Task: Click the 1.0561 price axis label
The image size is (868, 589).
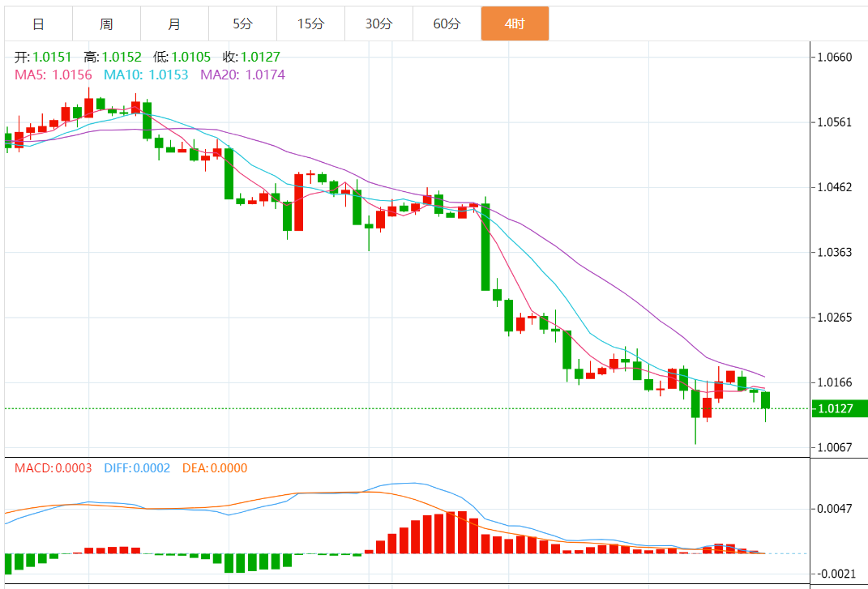Action: click(835, 122)
